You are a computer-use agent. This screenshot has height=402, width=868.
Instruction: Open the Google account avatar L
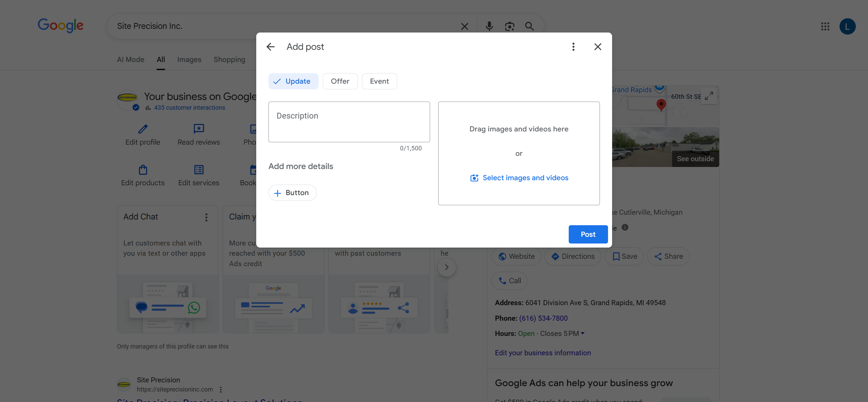tap(847, 26)
